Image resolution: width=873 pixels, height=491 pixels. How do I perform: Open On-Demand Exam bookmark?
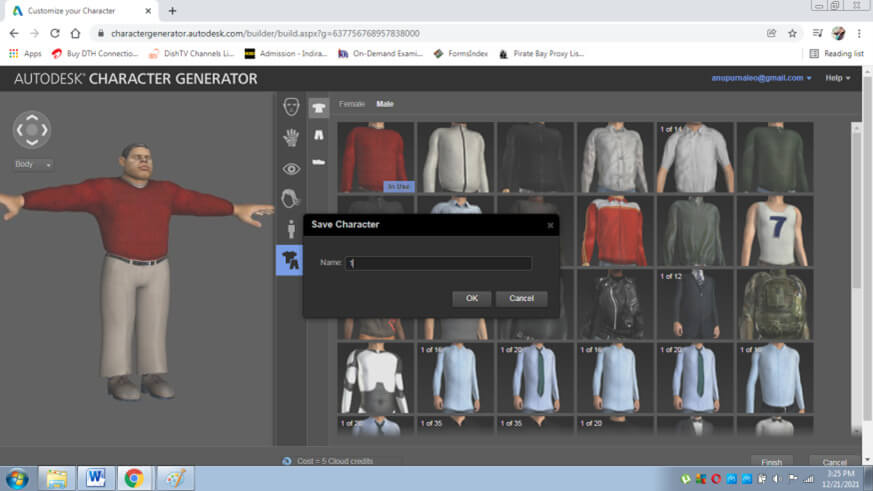click(x=380, y=53)
